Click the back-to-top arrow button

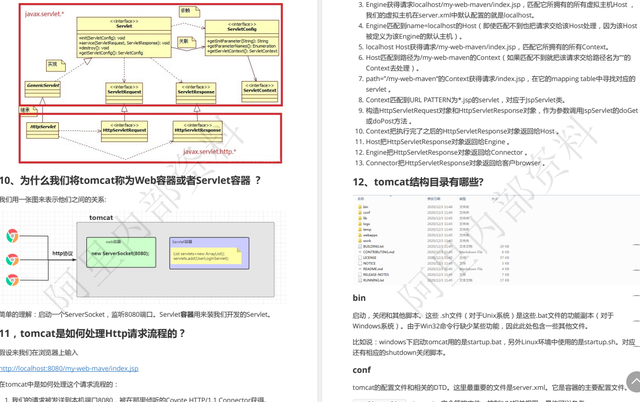[x=633, y=382]
